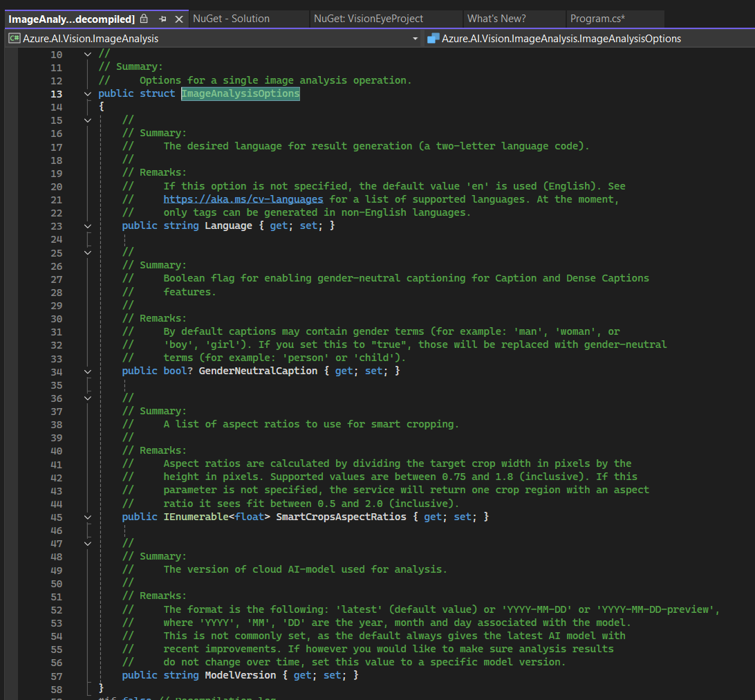Click the 'struct' keyword on line 13
Viewport: 755px width, 700px height.
pos(157,93)
